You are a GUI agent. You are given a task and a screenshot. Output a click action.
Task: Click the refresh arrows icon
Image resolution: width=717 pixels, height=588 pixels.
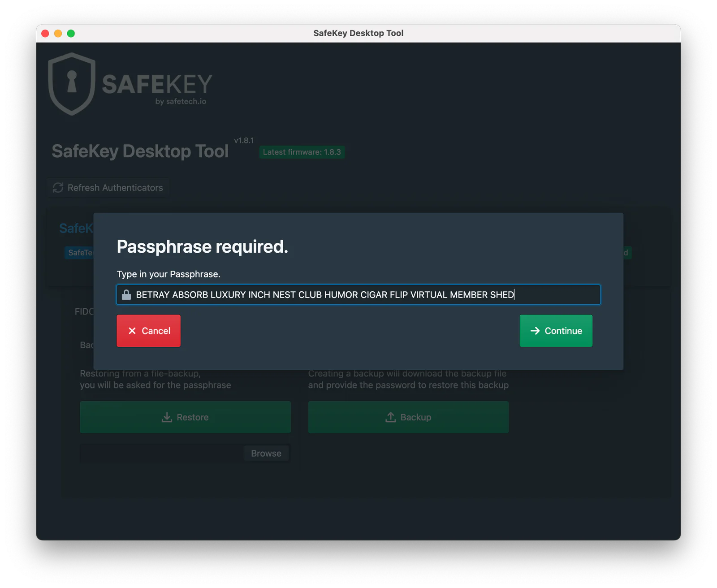click(58, 188)
